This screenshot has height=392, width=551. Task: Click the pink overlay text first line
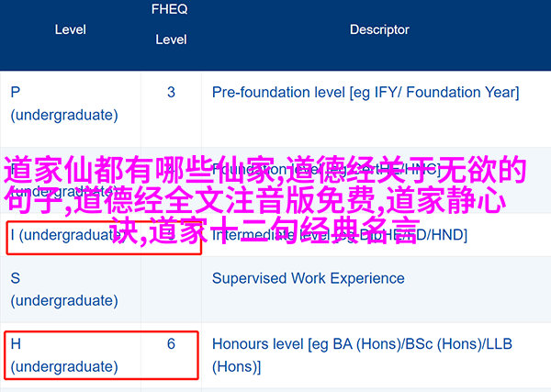[265, 170]
